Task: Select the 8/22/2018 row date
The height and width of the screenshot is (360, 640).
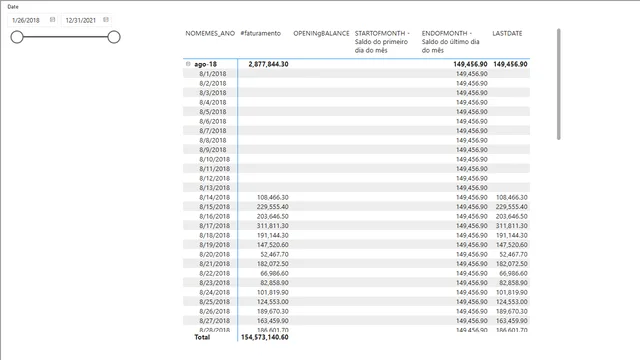Action: (x=214, y=273)
